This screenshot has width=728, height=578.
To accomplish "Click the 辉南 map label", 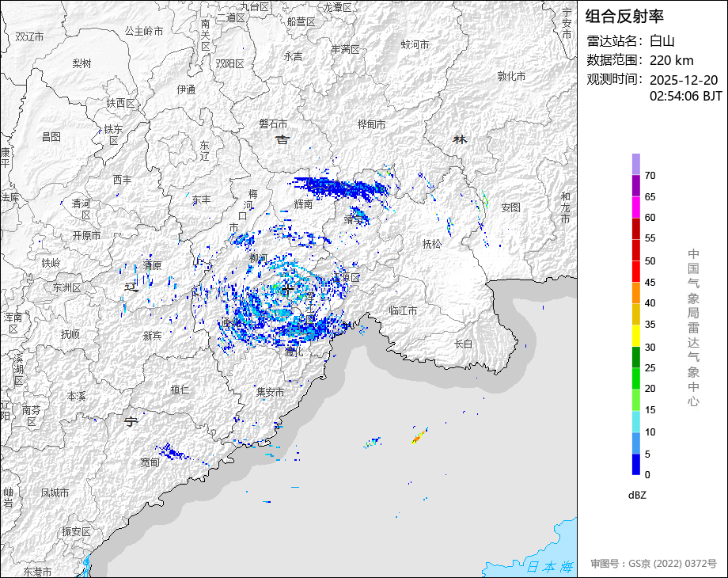I will [303, 204].
